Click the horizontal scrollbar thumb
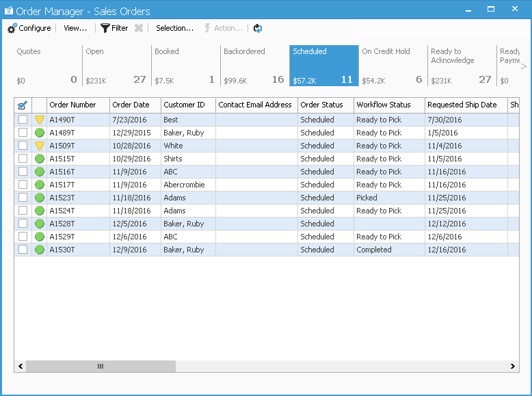 pyautogui.click(x=101, y=366)
